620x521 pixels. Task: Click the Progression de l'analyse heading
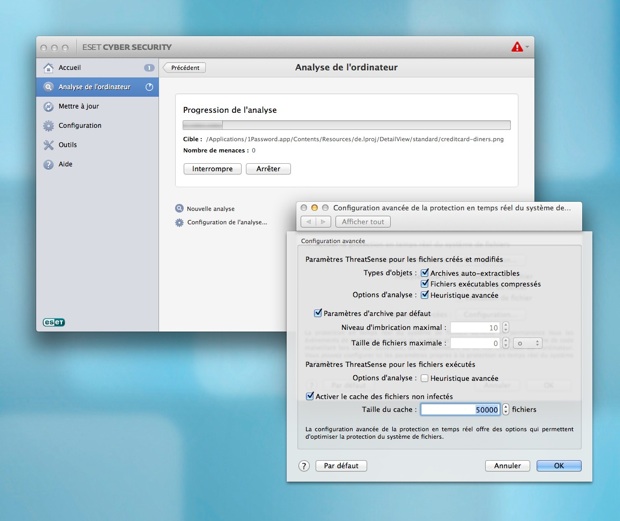[230, 110]
